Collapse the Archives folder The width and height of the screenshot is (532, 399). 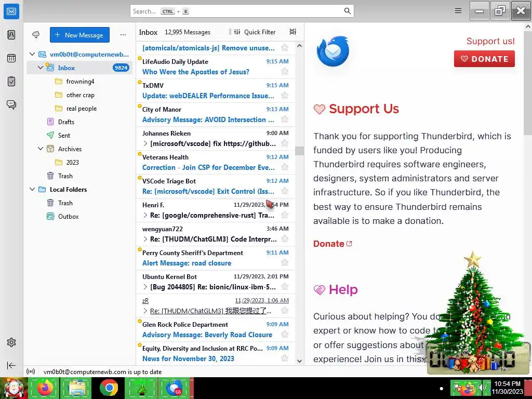[41, 149]
